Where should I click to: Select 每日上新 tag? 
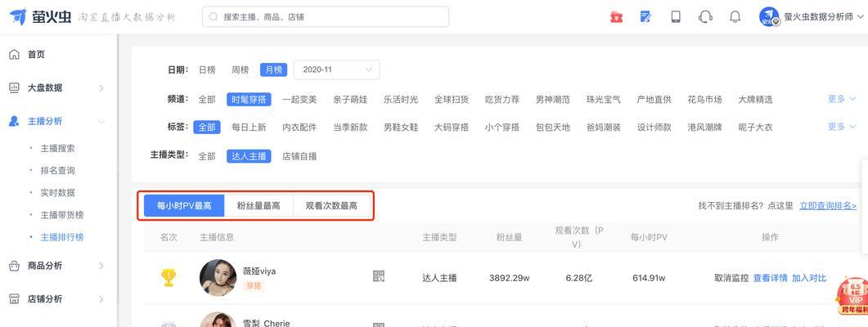tap(249, 127)
